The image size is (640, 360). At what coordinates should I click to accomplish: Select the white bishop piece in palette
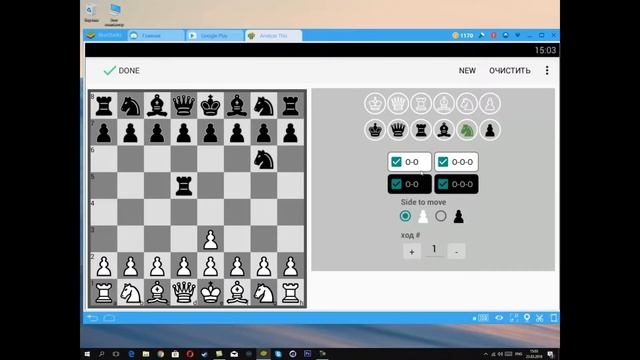(x=444, y=104)
